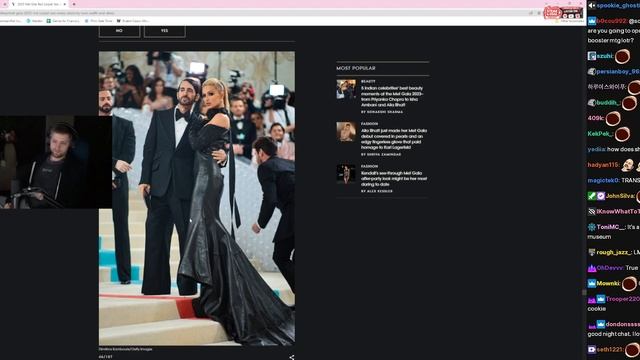Image resolution: width=640 pixels, height=360 pixels.
Task: Click the author byline under the pearls debut article
Action: 381,155
